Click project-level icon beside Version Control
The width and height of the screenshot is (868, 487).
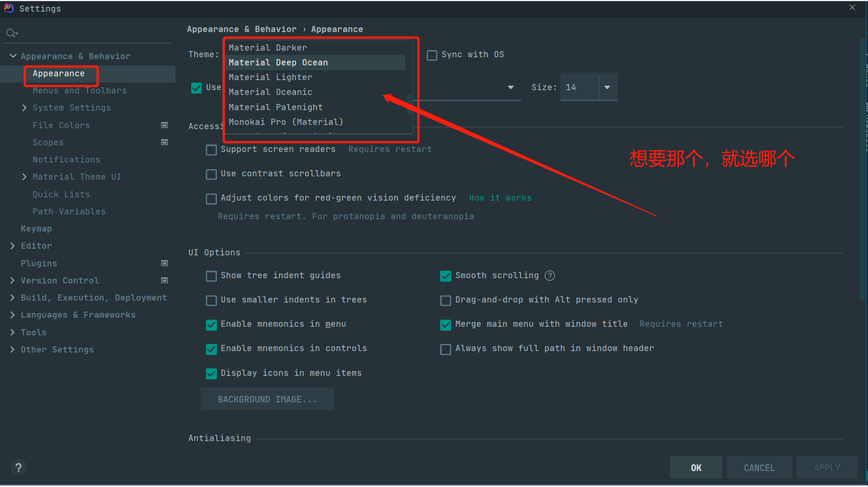point(165,281)
